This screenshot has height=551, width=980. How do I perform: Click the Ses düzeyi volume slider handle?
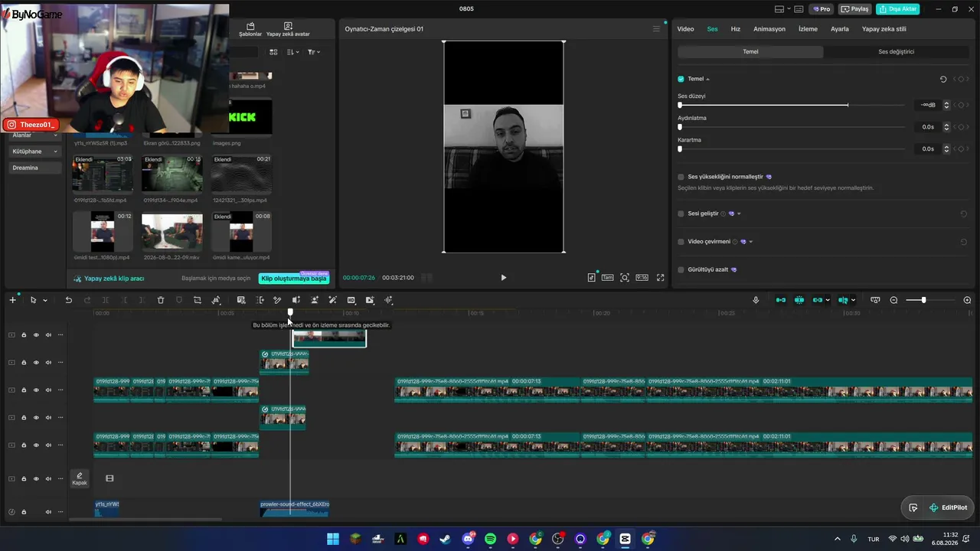(680, 105)
